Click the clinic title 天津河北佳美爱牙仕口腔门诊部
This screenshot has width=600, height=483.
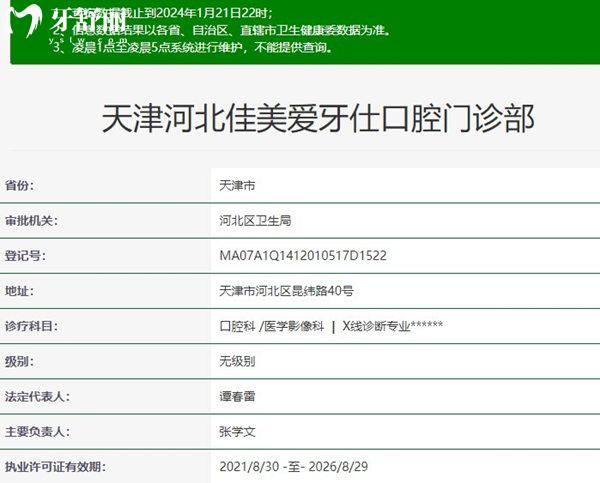click(318, 119)
